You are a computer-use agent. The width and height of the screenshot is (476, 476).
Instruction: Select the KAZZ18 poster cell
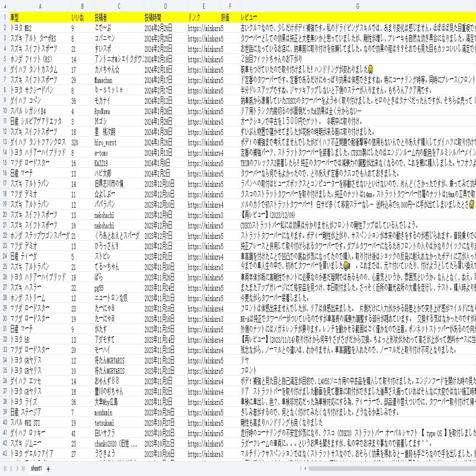(x=119, y=163)
